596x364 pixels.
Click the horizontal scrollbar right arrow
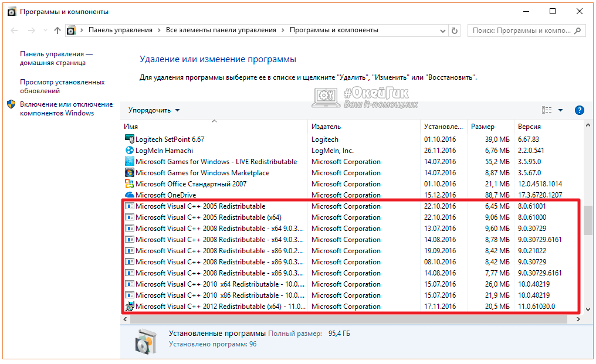pos(578,319)
